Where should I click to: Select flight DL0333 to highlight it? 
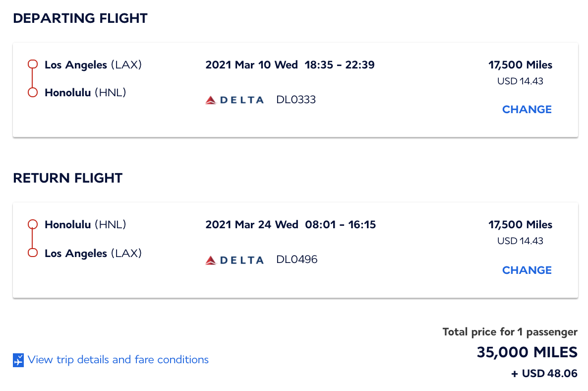point(295,99)
